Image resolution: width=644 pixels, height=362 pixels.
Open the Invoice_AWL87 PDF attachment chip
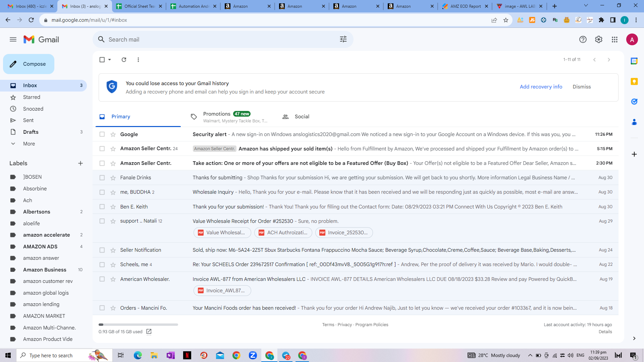pos(222,291)
